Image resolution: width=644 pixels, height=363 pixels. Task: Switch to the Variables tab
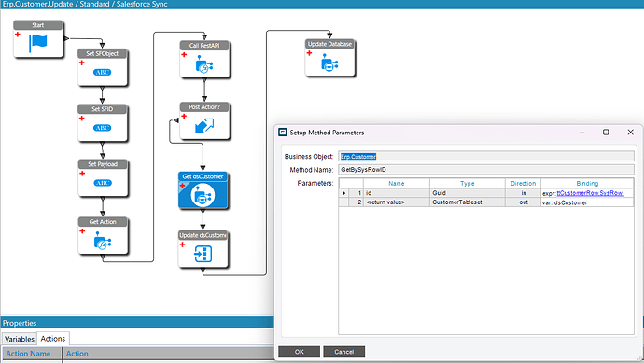[20, 339]
